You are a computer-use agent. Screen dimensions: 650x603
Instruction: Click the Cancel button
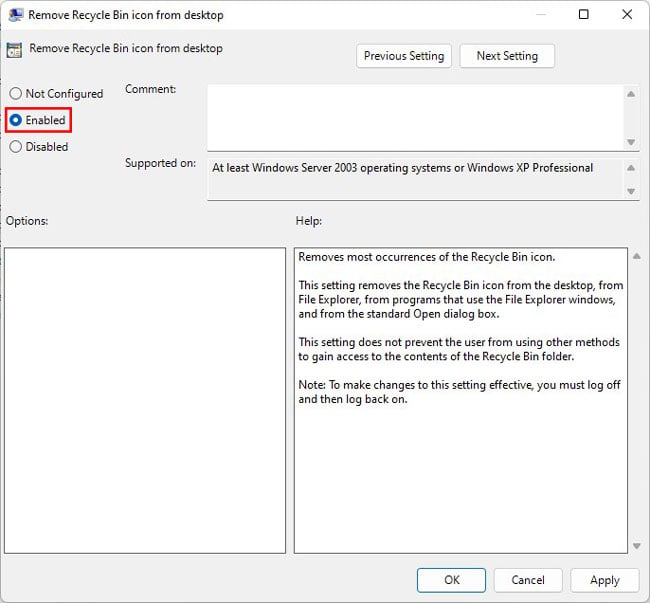[528, 580]
